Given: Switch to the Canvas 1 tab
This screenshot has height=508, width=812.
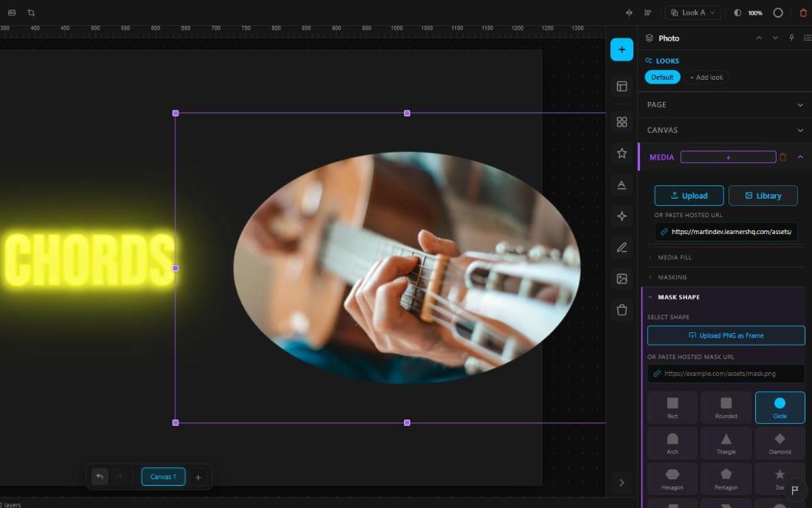Looking at the screenshot, I should coord(163,476).
